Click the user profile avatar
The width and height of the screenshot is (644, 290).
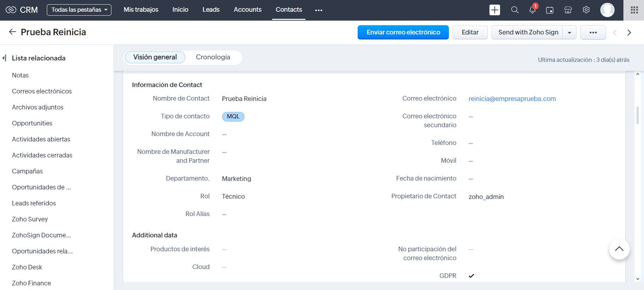click(x=607, y=10)
